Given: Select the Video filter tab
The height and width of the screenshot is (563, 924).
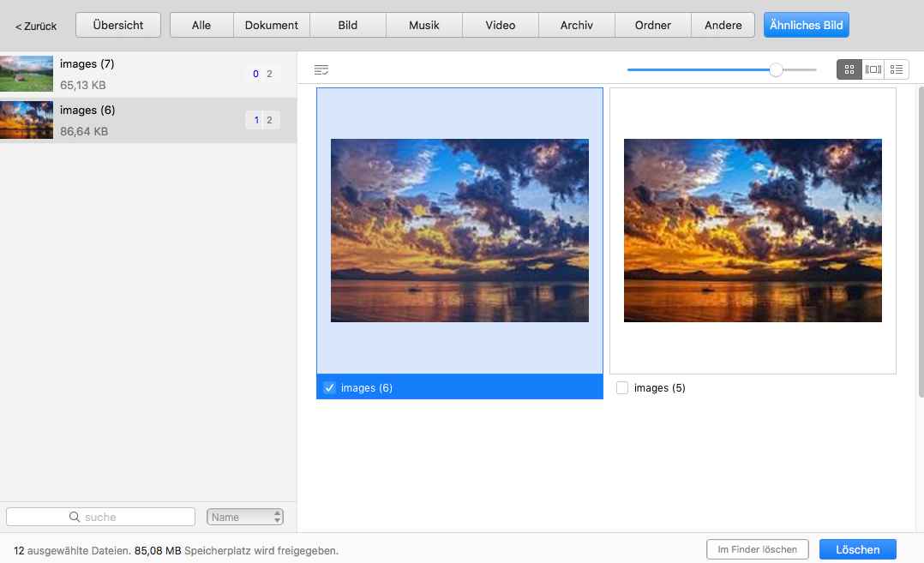Looking at the screenshot, I should pos(501,26).
